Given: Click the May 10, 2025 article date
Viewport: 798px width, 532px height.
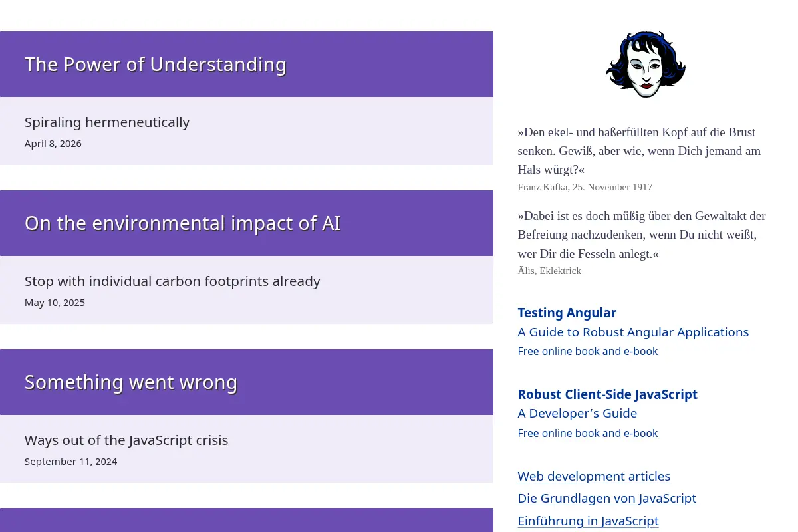Looking at the screenshot, I should pyautogui.click(x=55, y=303).
